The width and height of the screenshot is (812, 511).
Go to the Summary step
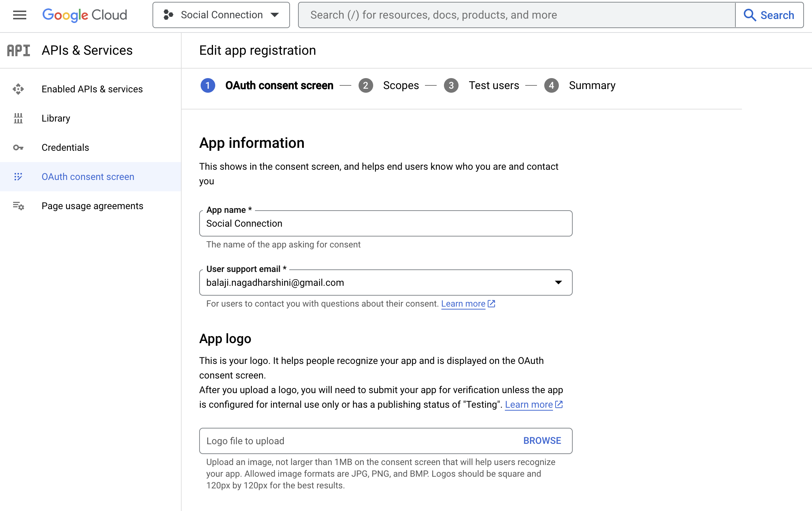point(592,85)
